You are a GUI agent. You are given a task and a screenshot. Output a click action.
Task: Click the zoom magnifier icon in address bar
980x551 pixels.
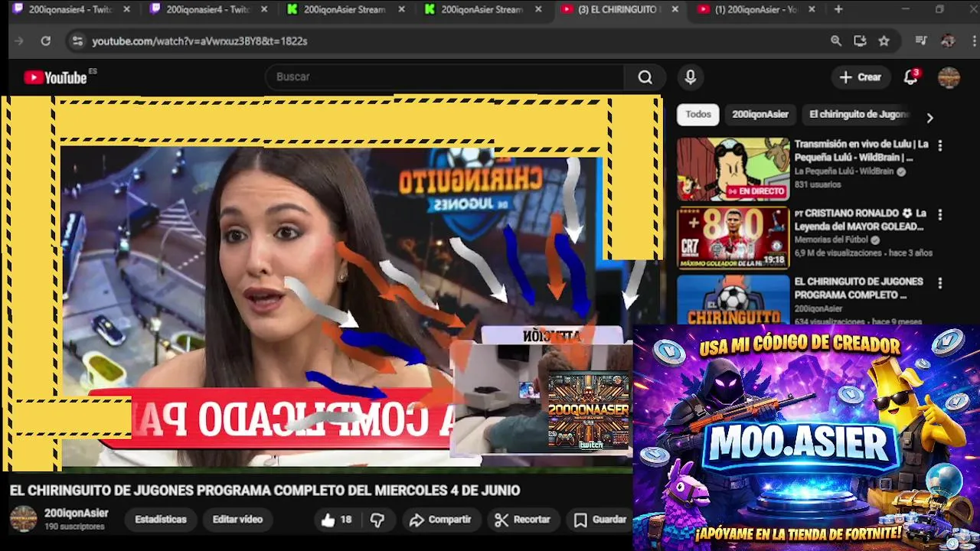836,41
